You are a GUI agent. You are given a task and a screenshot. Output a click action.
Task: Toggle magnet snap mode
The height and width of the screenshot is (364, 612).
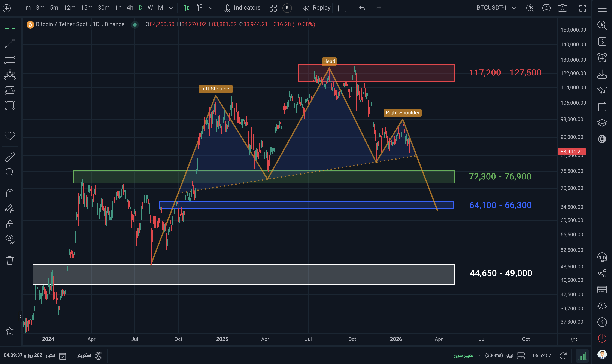(10, 193)
